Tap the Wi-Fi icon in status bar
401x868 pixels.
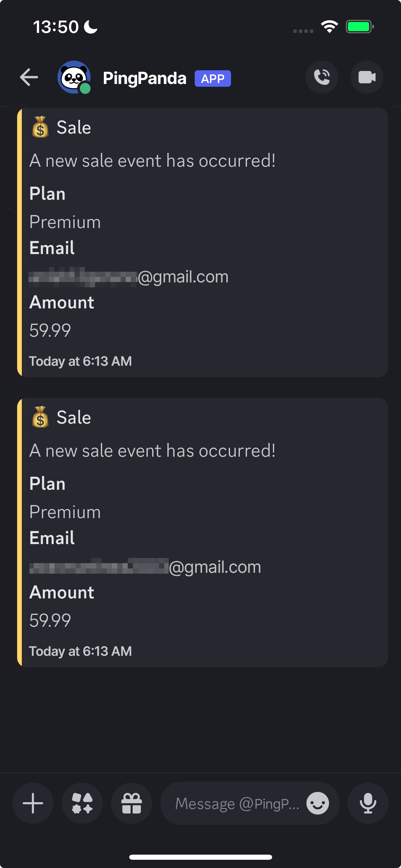tap(329, 27)
